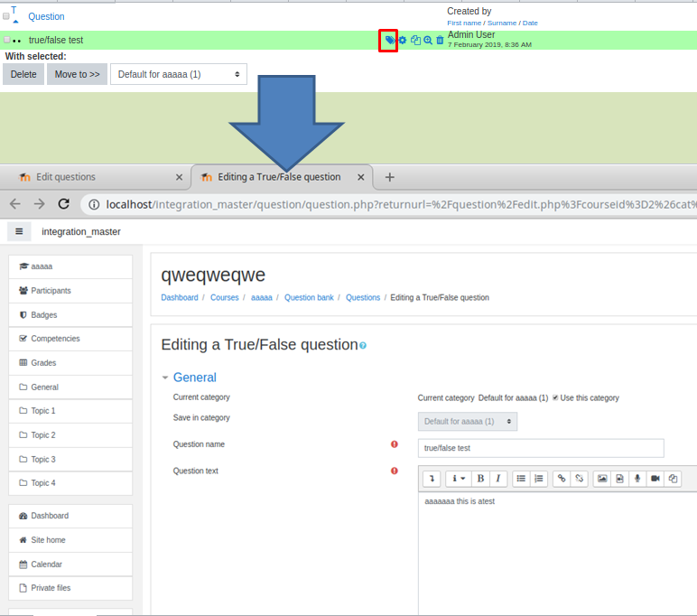Viewport: 697px width, 616px height.
Task: Open Question bank breadcrumb link
Action: pos(309,297)
